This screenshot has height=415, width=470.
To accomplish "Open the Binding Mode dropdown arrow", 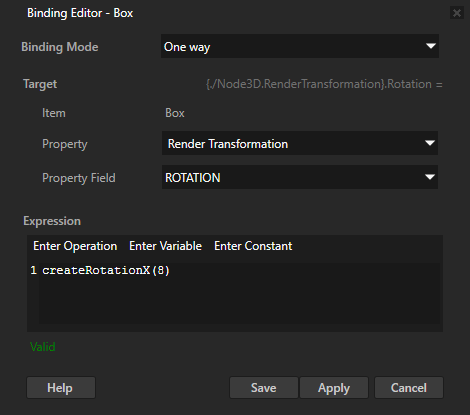I will tap(431, 46).
